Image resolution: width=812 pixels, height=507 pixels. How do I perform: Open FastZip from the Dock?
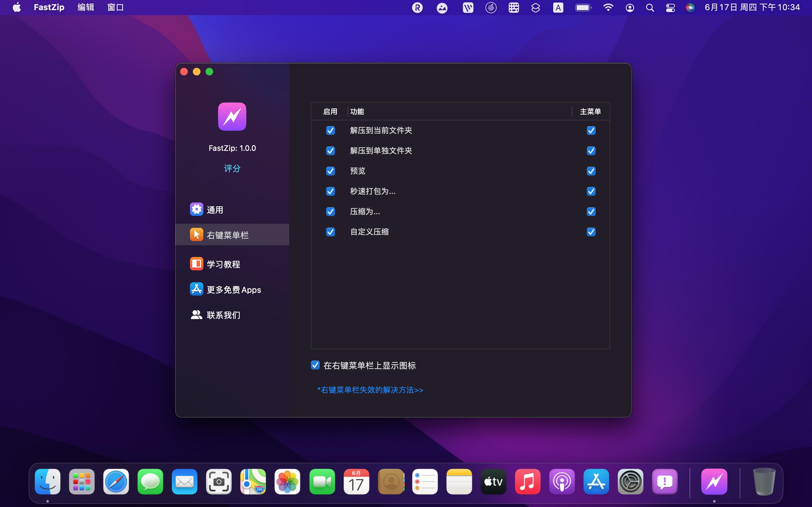714,481
